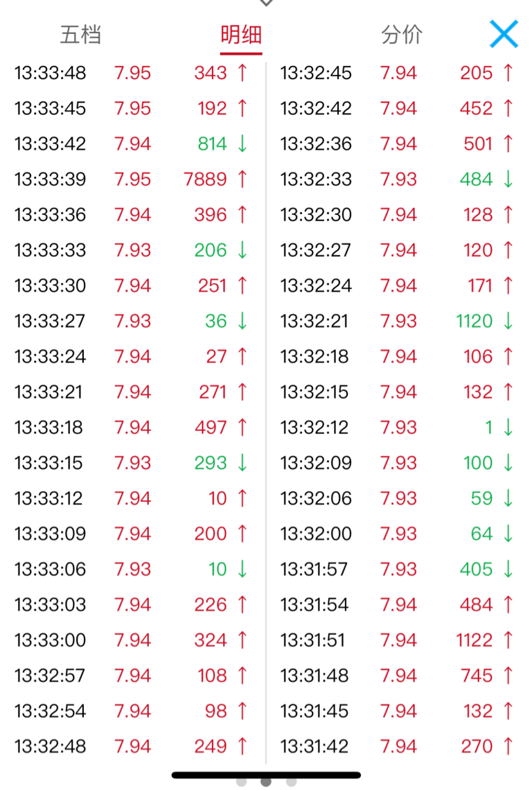Switch to the 五档 tab
Image resolution: width=532 pixels, height=790 pixels.
tap(80, 35)
